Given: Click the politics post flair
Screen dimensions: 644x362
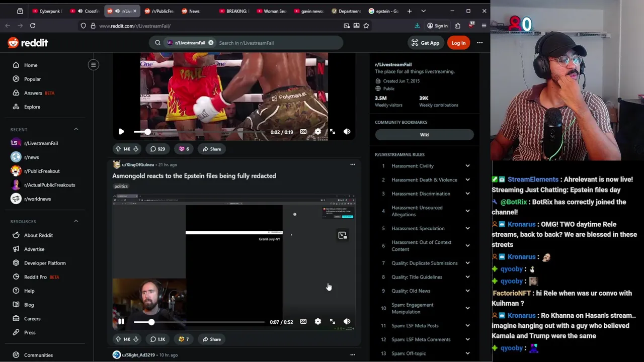Looking at the screenshot, I should [121, 186].
